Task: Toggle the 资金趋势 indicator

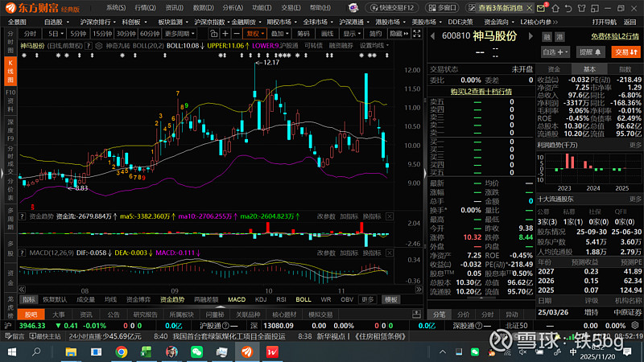Action: click(x=172, y=299)
